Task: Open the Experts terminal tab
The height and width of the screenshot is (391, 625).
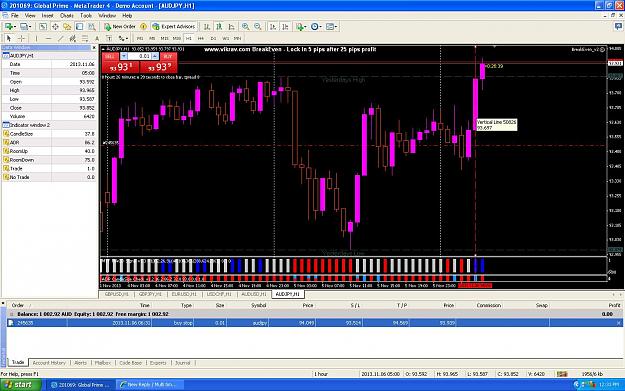Action: (x=158, y=363)
